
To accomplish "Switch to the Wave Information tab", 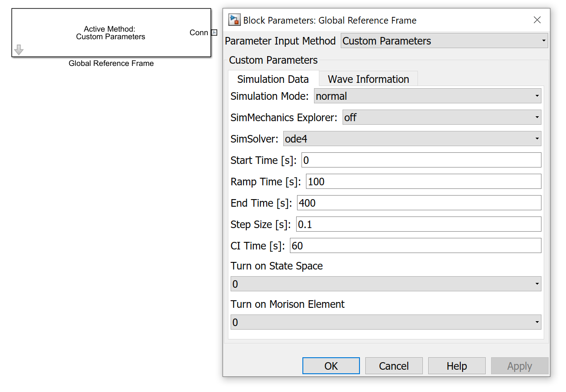I will (x=368, y=79).
